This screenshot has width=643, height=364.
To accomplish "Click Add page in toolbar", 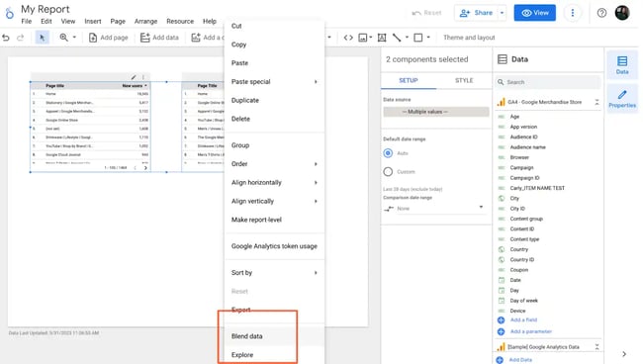I will click(108, 38).
